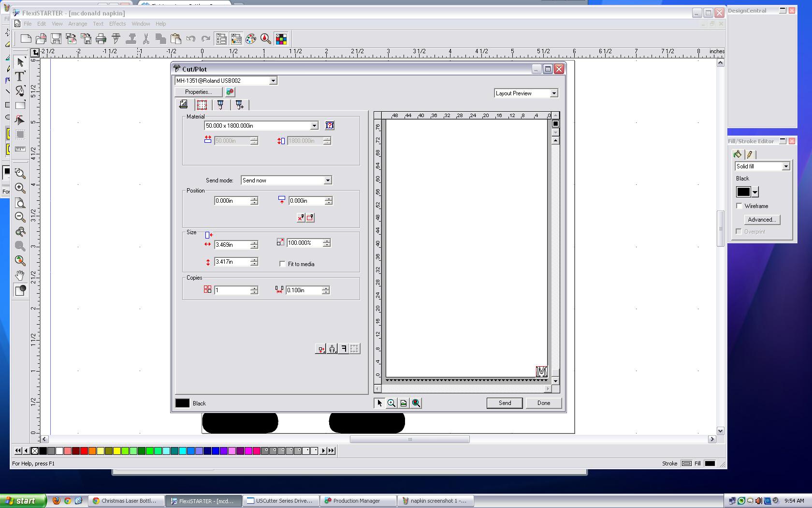812x508 pixels.
Task: Select the arrow pointer tool under the preview
Action: pos(379,403)
